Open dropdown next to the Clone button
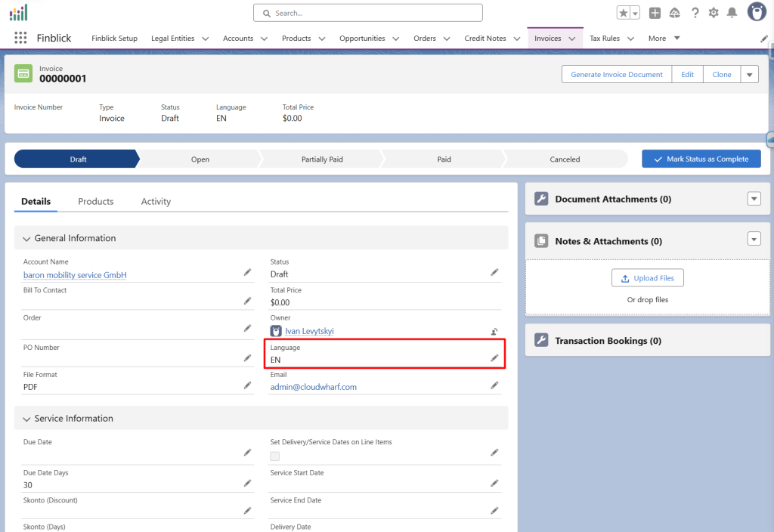Screen dimensions: 774x532 (749, 74)
